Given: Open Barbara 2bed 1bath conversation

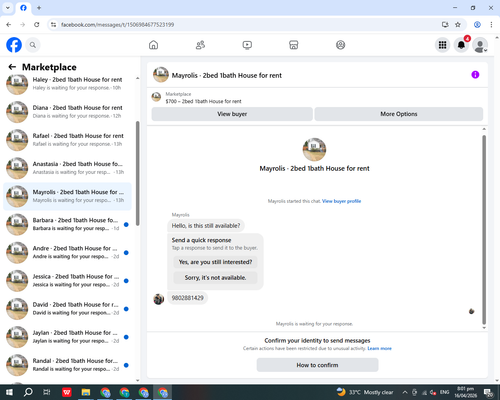Looking at the screenshot, I should pyautogui.click(x=68, y=224).
